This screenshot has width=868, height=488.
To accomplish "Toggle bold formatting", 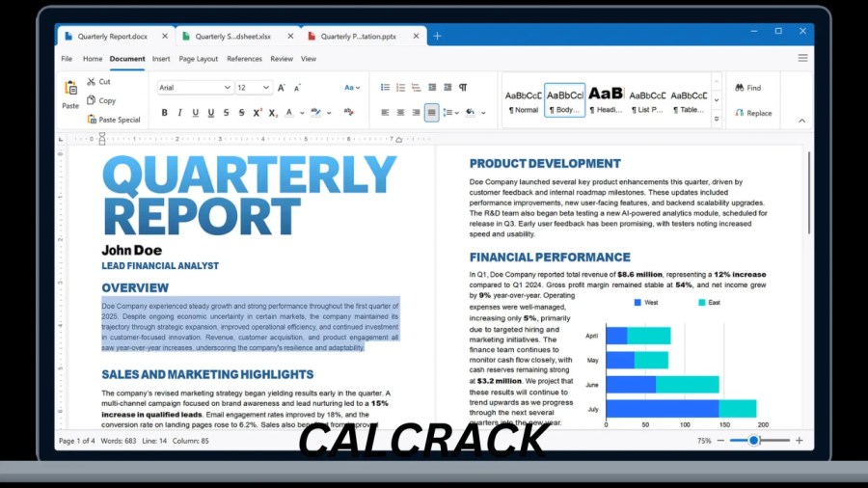I will coord(164,112).
